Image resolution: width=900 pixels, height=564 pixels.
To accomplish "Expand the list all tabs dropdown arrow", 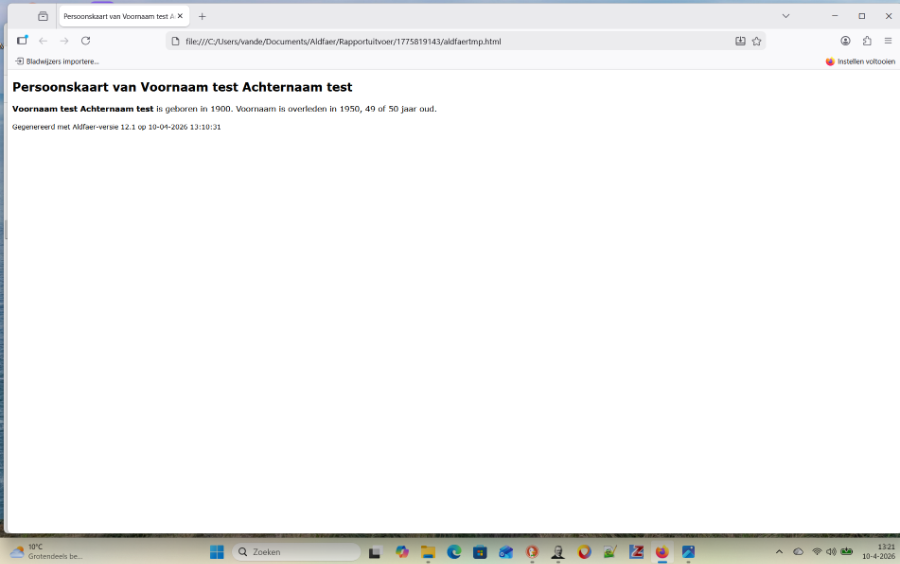I will pos(786,16).
